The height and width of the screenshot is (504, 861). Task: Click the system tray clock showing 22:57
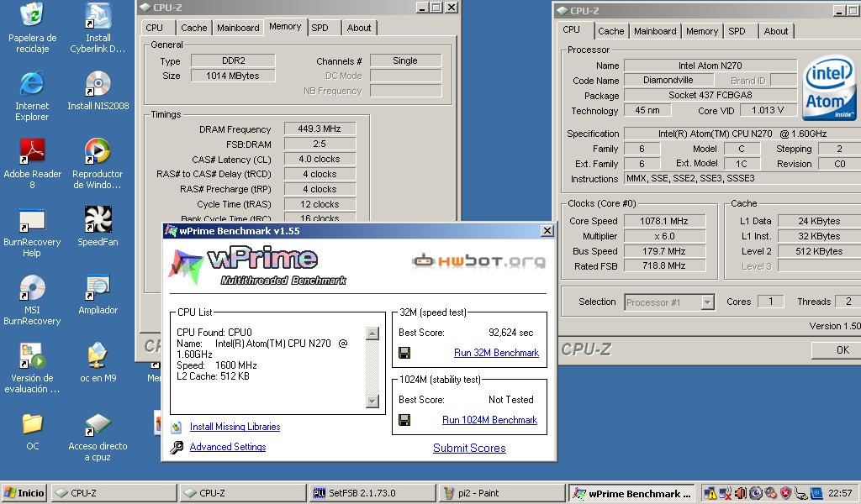tap(840, 493)
